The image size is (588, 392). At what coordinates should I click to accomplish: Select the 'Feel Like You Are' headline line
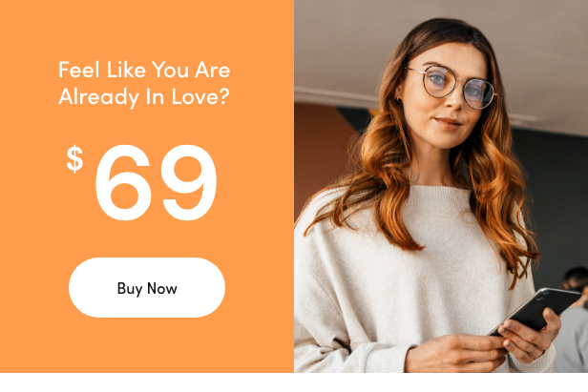144,70
